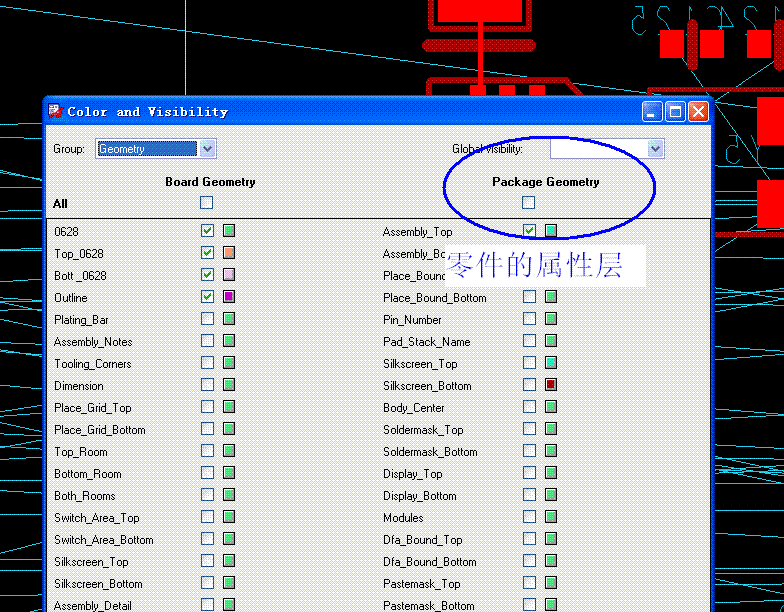Uncheck the Bott_0628 visibility checkbox
Viewport: 784px width, 612px height.
tap(208, 274)
